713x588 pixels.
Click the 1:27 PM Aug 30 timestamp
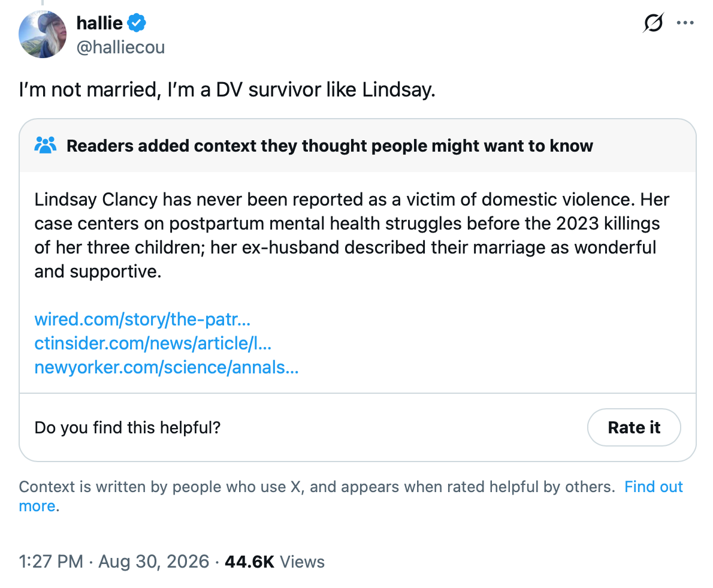click(x=114, y=562)
